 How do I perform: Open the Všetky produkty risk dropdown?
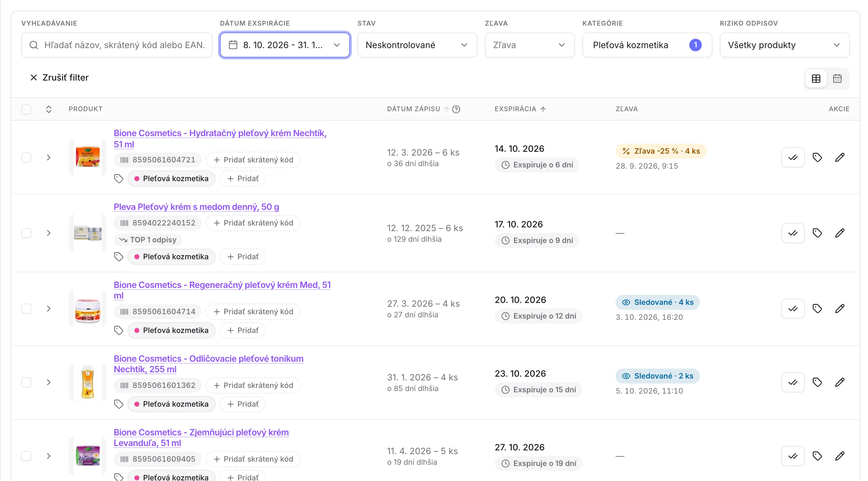tap(784, 45)
